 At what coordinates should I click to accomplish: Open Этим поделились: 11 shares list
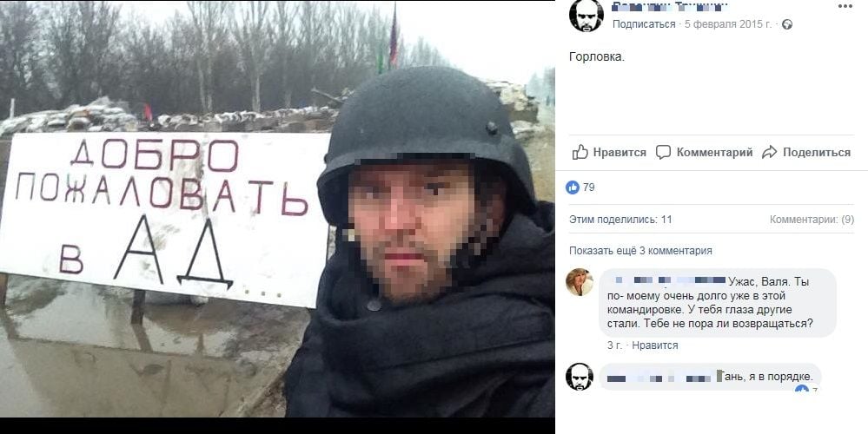[x=620, y=220]
